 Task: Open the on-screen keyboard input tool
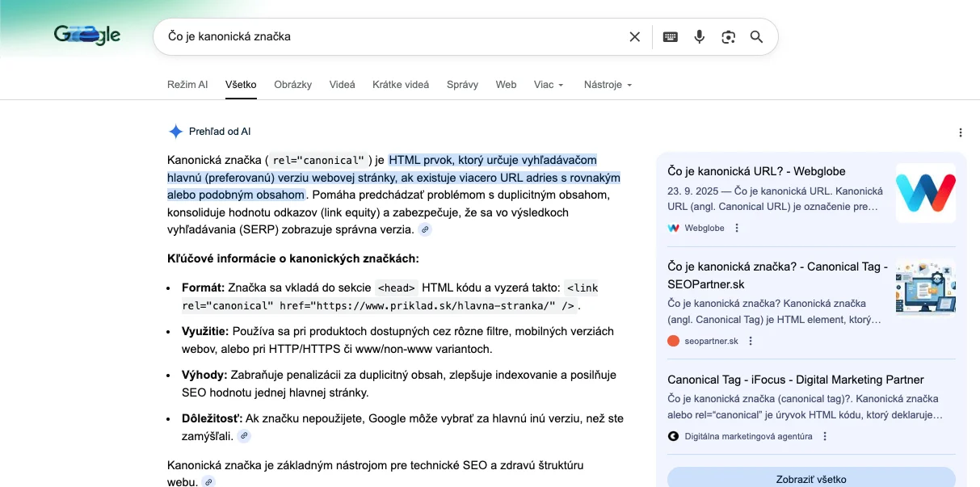(670, 36)
